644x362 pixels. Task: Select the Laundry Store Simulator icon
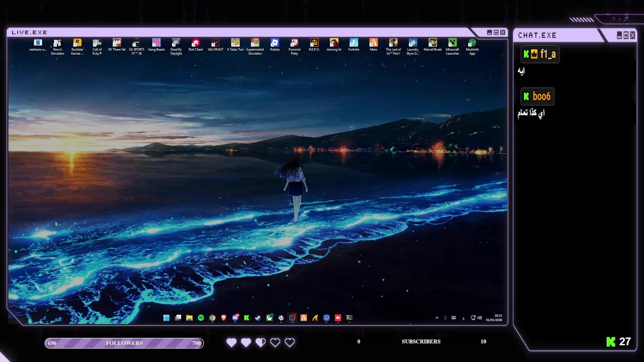[413, 47]
